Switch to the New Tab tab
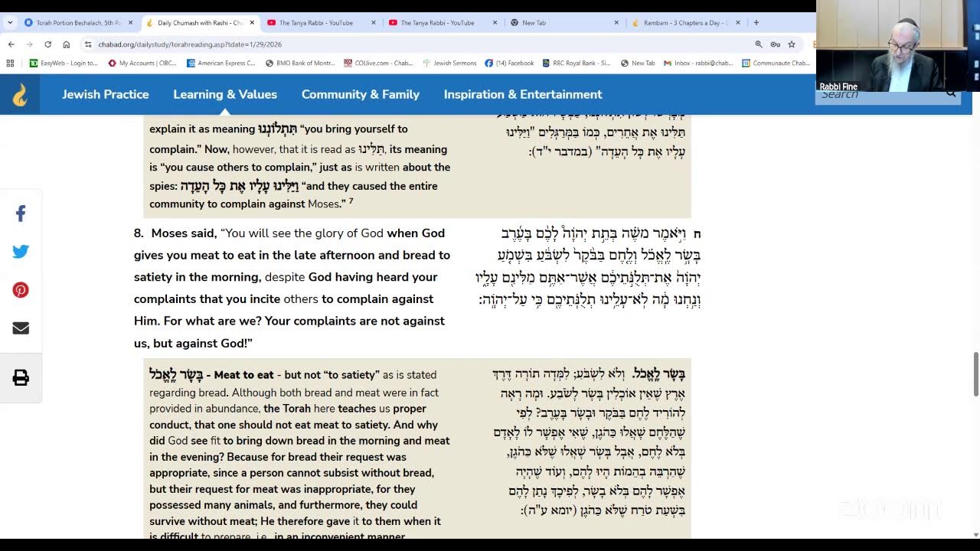Image resolution: width=980 pixels, height=551 pixels. (565, 23)
